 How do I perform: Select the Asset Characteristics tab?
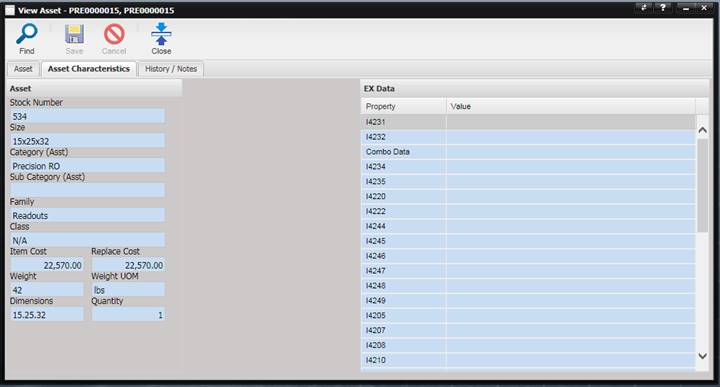[x=89, y=69]
